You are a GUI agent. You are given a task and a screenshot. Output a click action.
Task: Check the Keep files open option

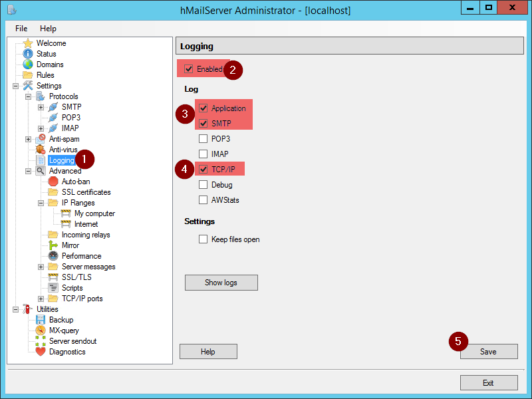(203, 239)
